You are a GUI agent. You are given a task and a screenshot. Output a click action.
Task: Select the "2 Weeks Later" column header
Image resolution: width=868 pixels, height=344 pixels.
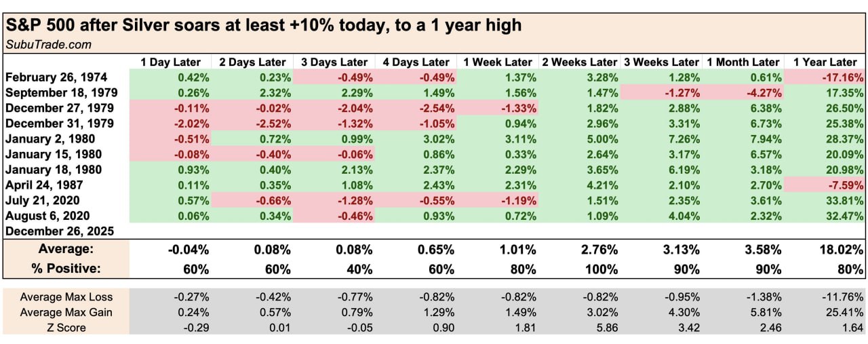pyautogui.click(x=578, y=62)
